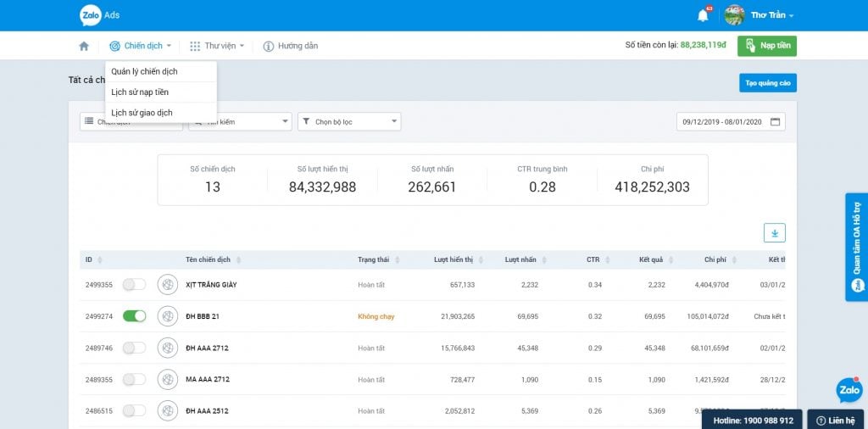Click globe icon for ĐH AAA 2512
This screenshot has width=868, height=429.
[x=168, y=410]
